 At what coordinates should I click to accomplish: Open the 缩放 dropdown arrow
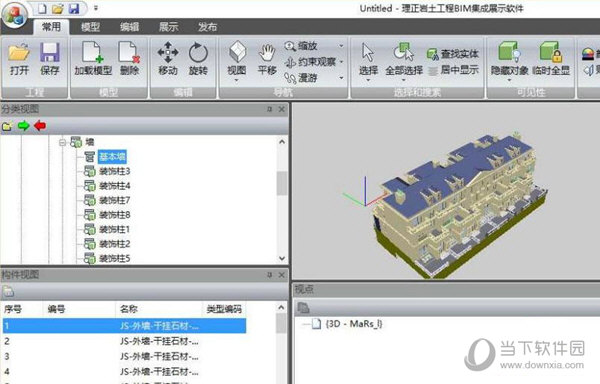(341, 46)
